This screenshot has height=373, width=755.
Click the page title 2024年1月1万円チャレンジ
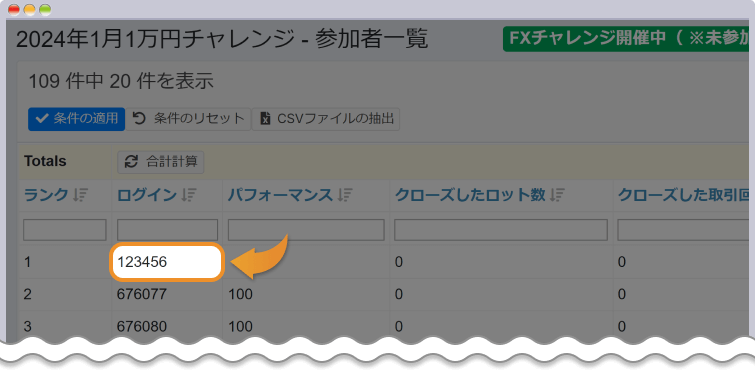pos(156,39)
